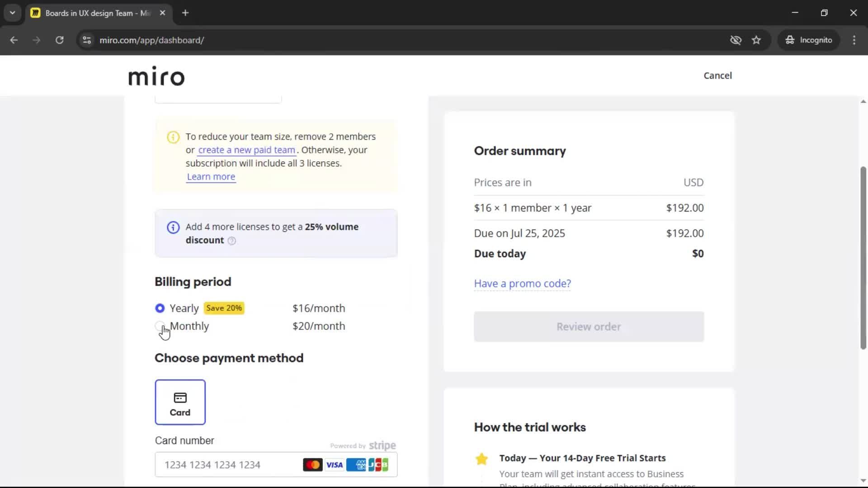The width and height of the screenshot is (868, 488).
Task: Click the browser back arrow
Action: tap(14, 40)
